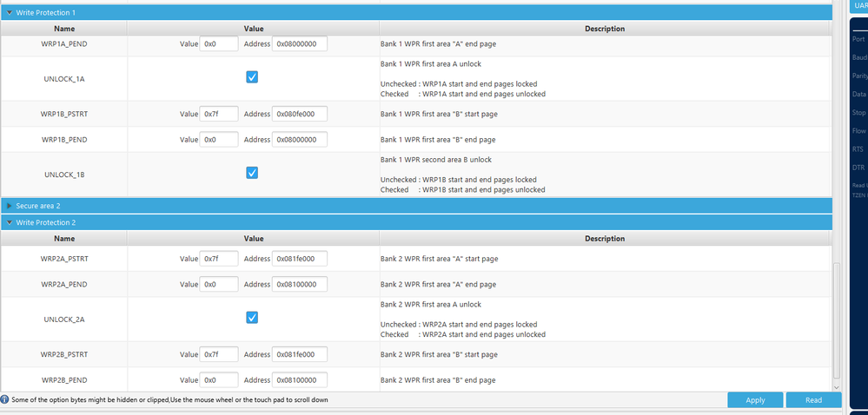The width and height of the screenshot is (868, 415).
Task: Click 'Bank 1 WPR second area B unlock' text
Action: pyautogui.click(x=436, y=160)
